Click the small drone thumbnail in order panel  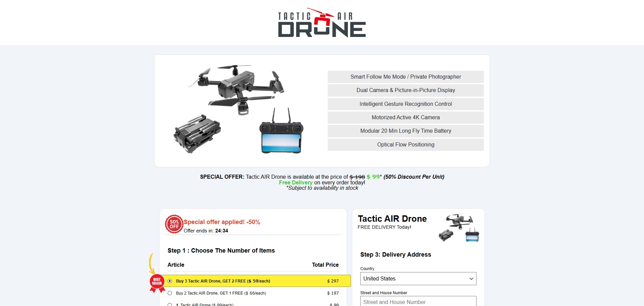click(459, 228)
